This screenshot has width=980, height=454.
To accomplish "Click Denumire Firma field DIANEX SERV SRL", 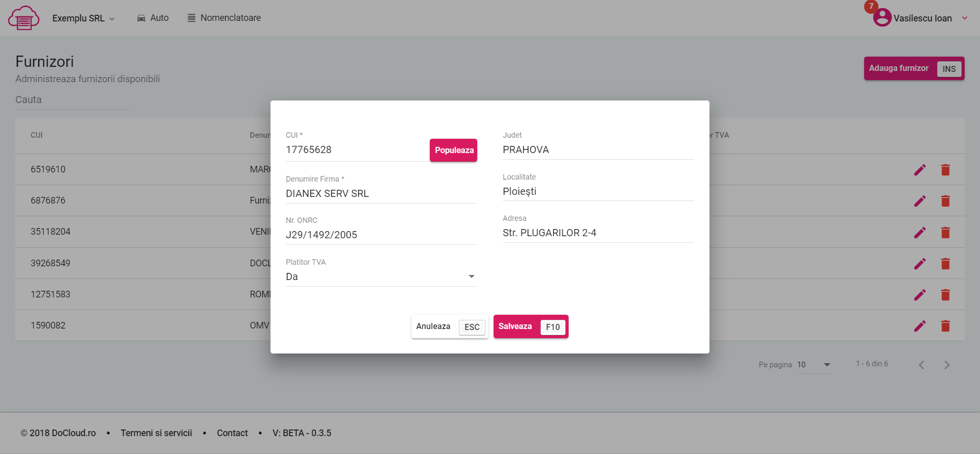I will point(381,194).
